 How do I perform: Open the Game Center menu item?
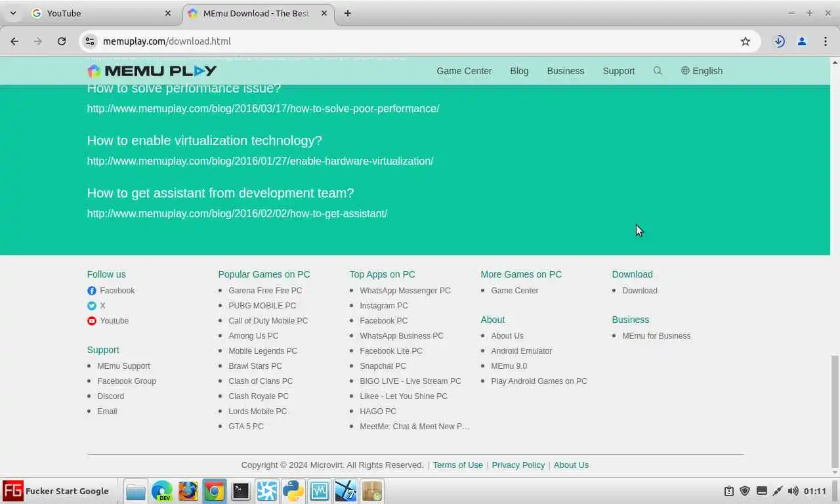464,71
